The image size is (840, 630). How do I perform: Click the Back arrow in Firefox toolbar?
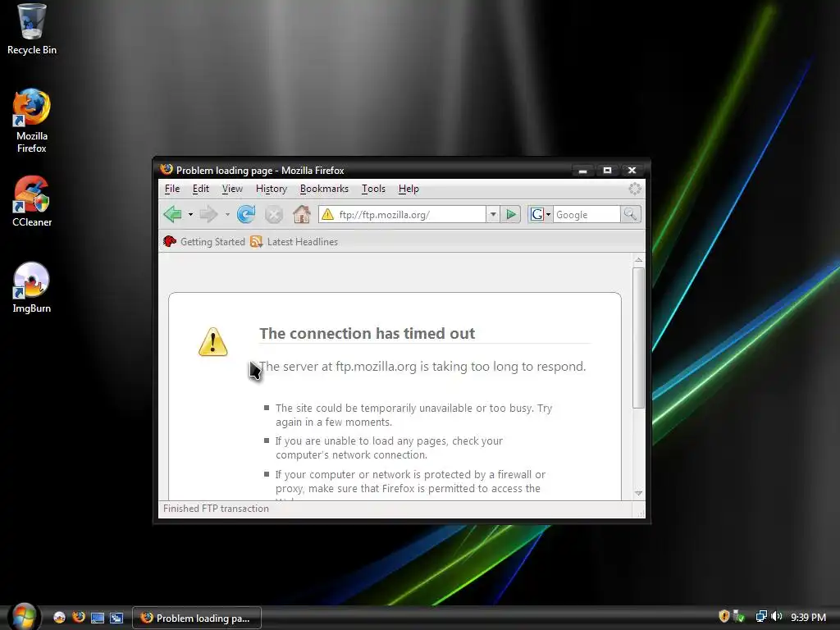point(172,214)
